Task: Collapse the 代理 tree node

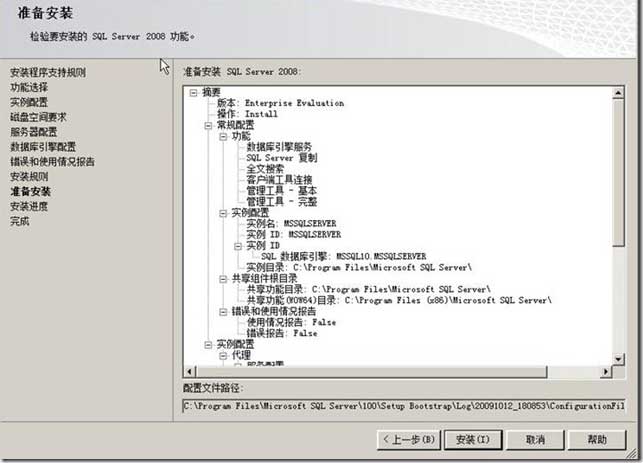Action: (223, 356)
